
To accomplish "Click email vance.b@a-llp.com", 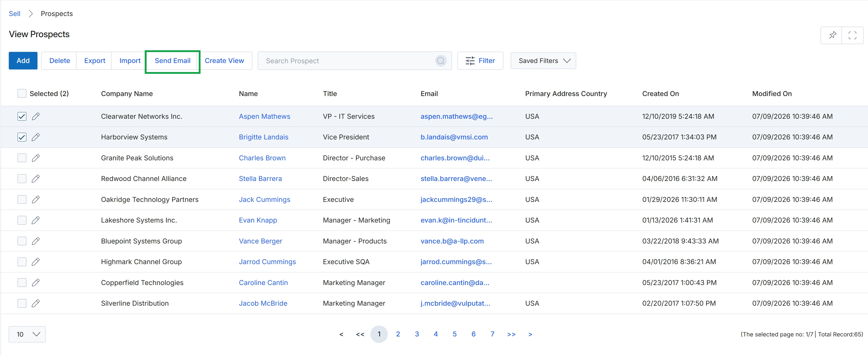I will (x=452, y=241).
